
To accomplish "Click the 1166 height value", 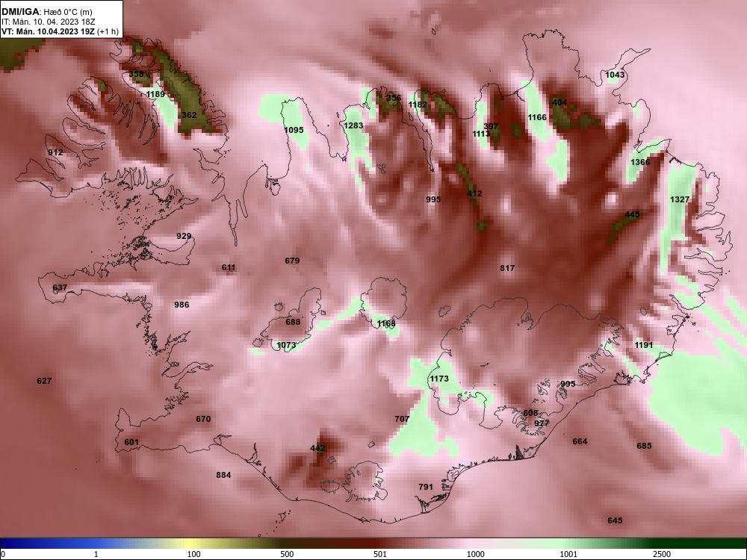I will (537, 117).
